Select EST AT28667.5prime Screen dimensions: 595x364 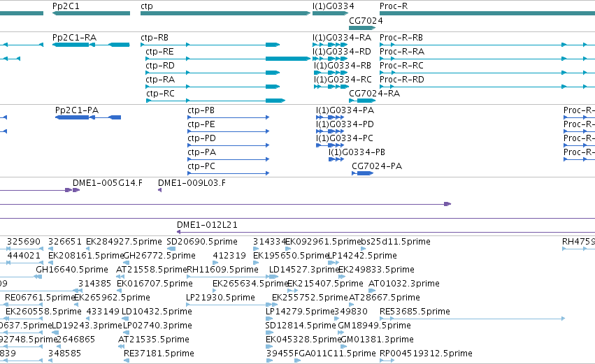pyautogui.click(x=385, y=298)
